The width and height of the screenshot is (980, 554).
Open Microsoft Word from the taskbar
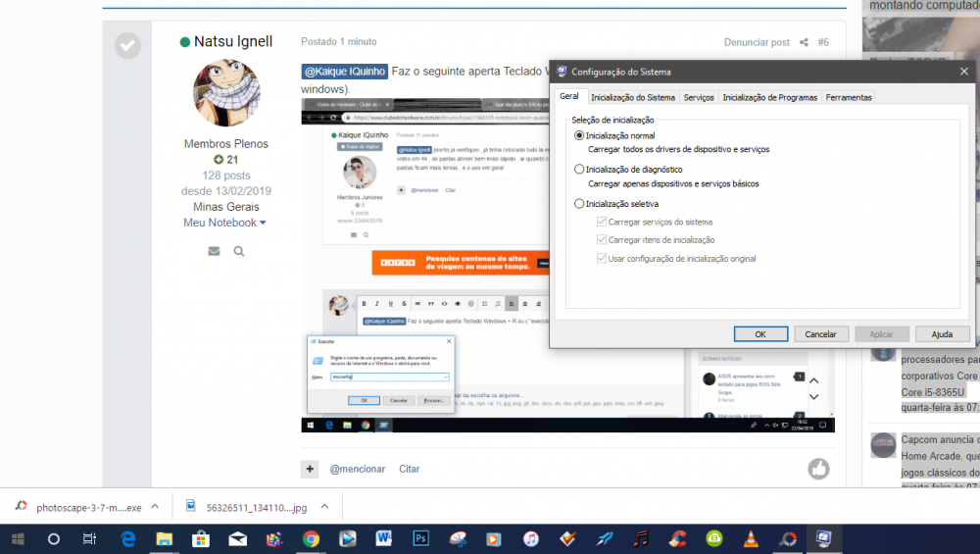[x=383, y=538]
